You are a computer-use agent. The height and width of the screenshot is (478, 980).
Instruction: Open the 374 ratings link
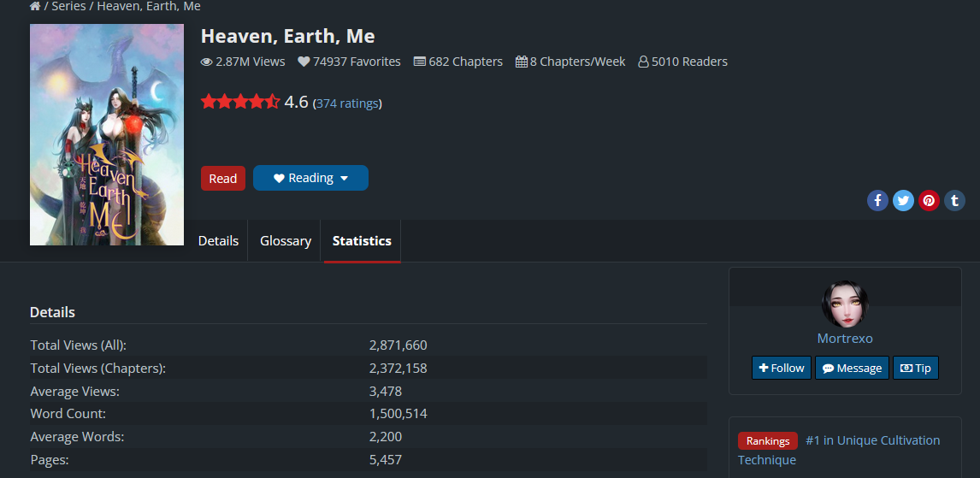[x=347, y=103]
